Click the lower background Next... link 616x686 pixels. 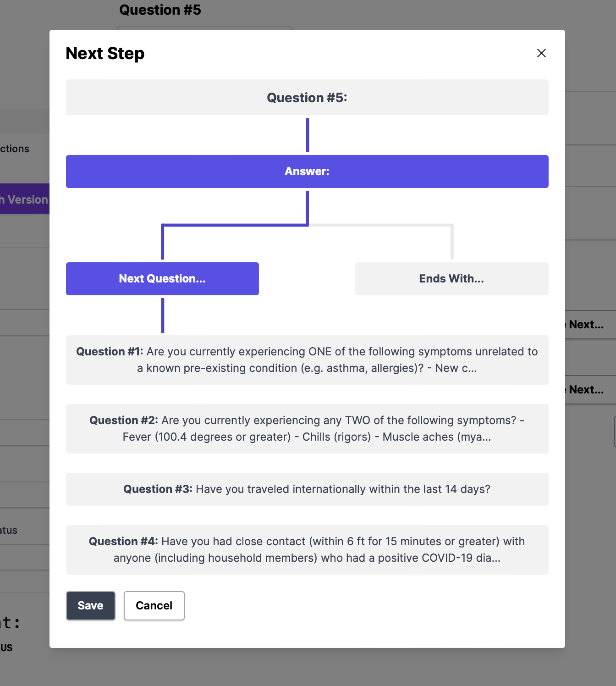[x=586, y=390]
